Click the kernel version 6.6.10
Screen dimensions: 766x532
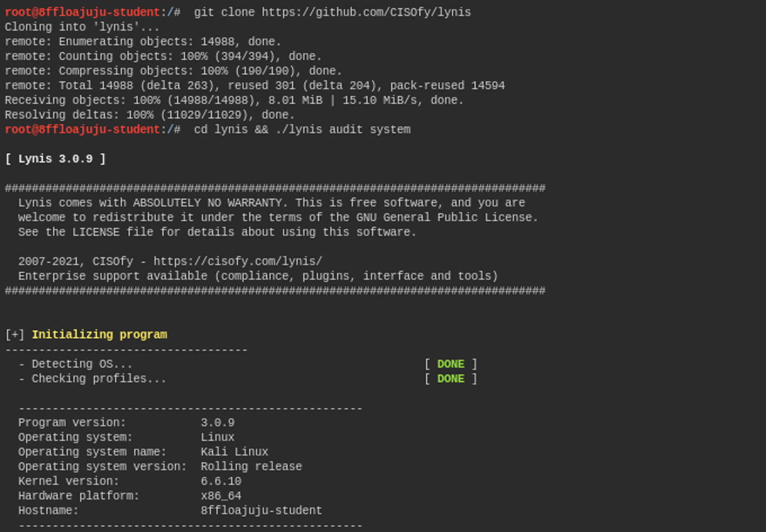(221, 481)
